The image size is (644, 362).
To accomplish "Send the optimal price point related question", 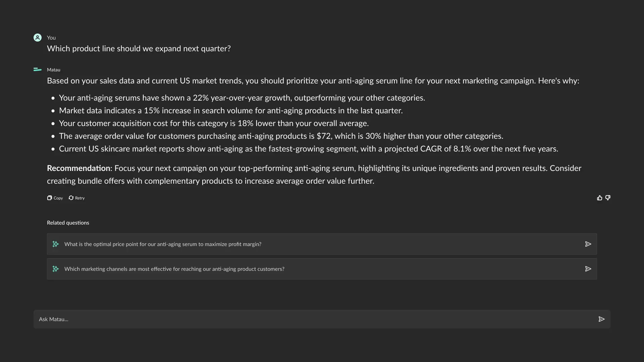I will point(588,244).
